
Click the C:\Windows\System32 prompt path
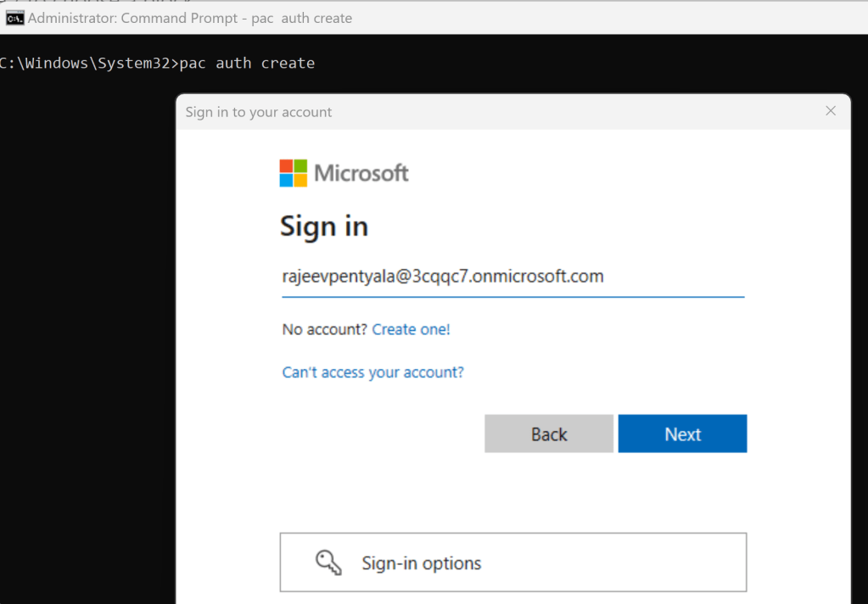[85, 64]
